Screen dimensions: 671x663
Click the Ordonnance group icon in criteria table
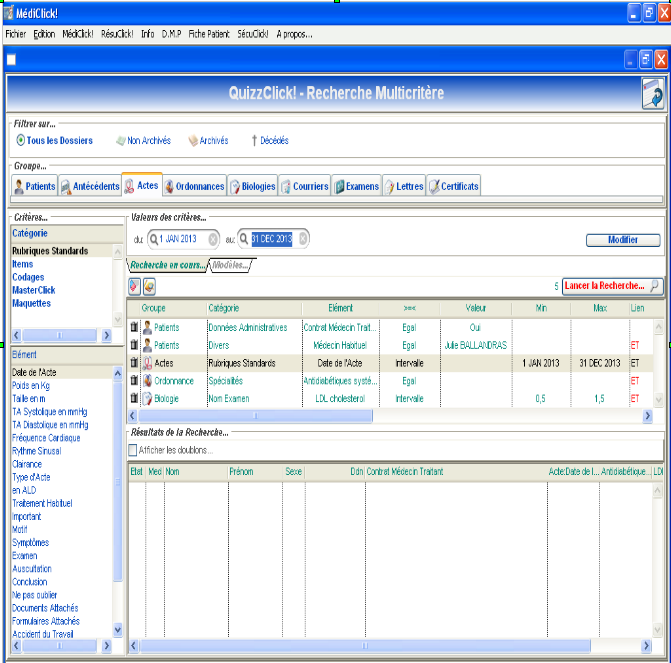click(x=147, y=381)
